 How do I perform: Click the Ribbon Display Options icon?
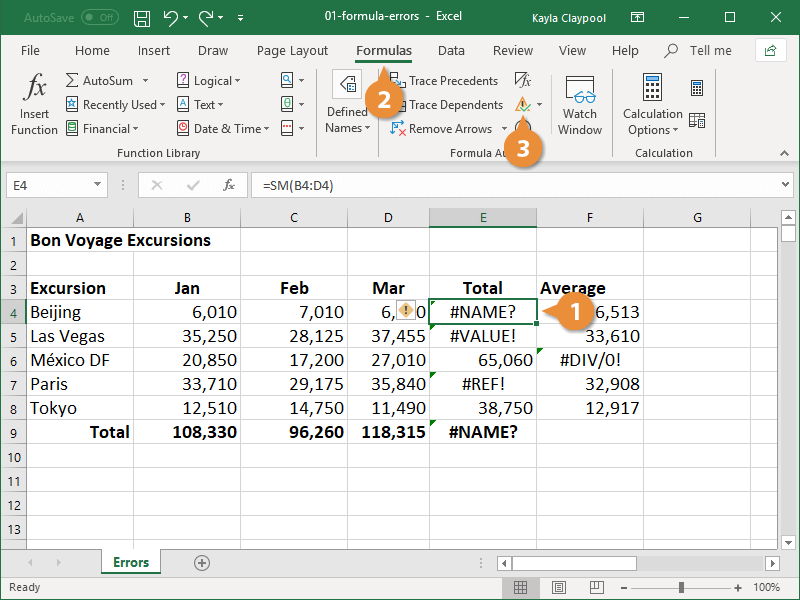pyautogui.click(x=637, y=18)
